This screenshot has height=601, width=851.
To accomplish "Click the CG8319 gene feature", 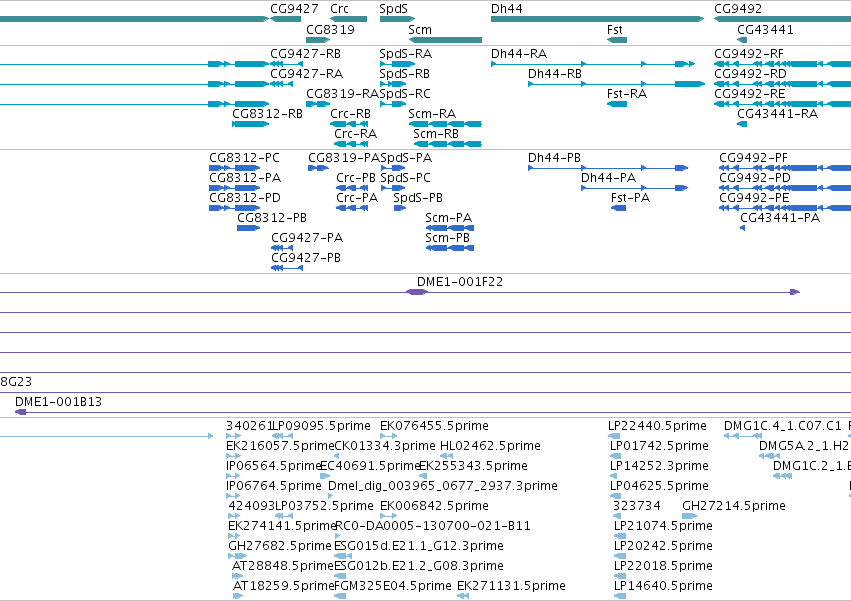I will 318,40.
